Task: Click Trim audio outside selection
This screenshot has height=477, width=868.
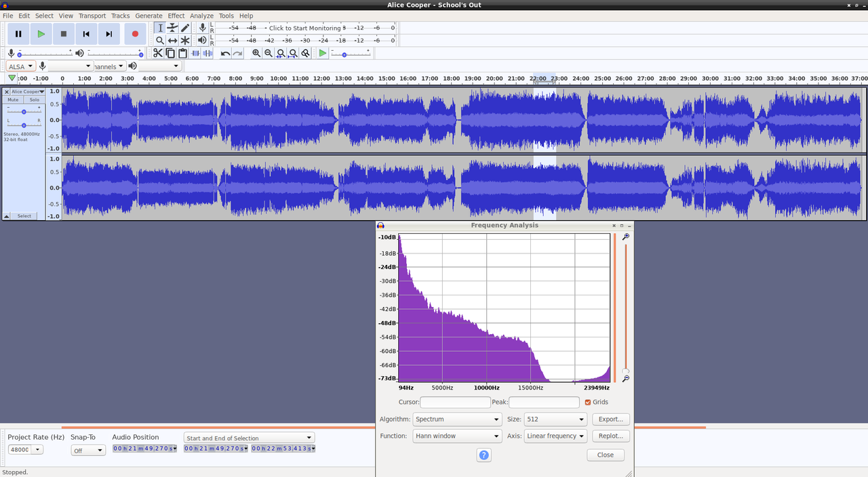Action: tap(195, 53)
